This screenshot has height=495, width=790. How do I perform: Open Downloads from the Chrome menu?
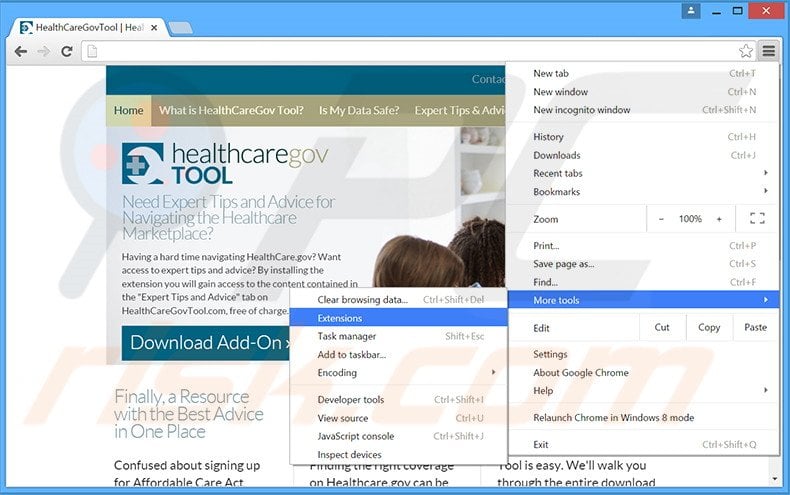pyautogui.click(x=644, y=155)
